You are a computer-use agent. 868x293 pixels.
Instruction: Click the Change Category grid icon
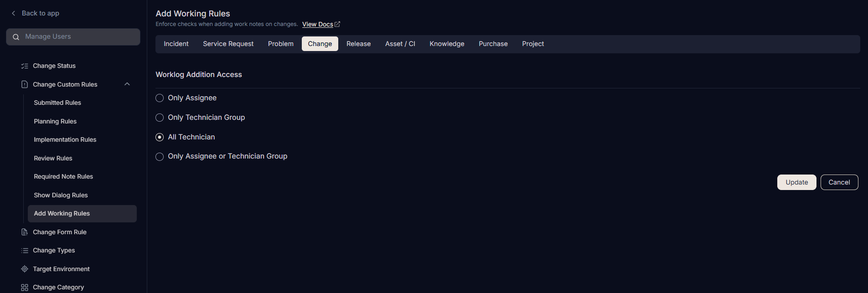click(25, 288)
